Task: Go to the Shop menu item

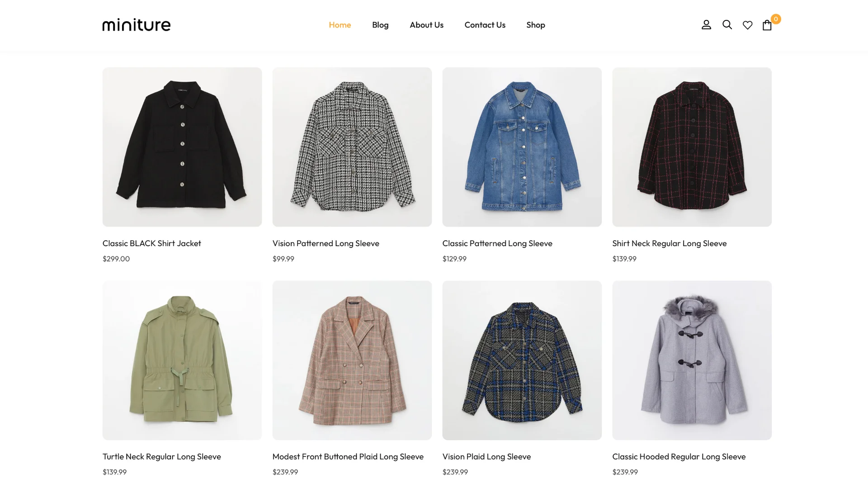Action: [535, 25]
